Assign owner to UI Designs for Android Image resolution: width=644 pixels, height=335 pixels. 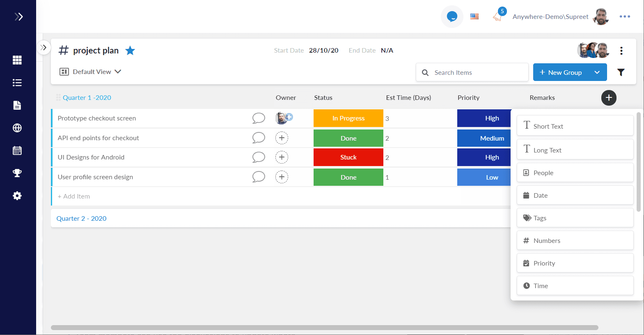(282, 157)
